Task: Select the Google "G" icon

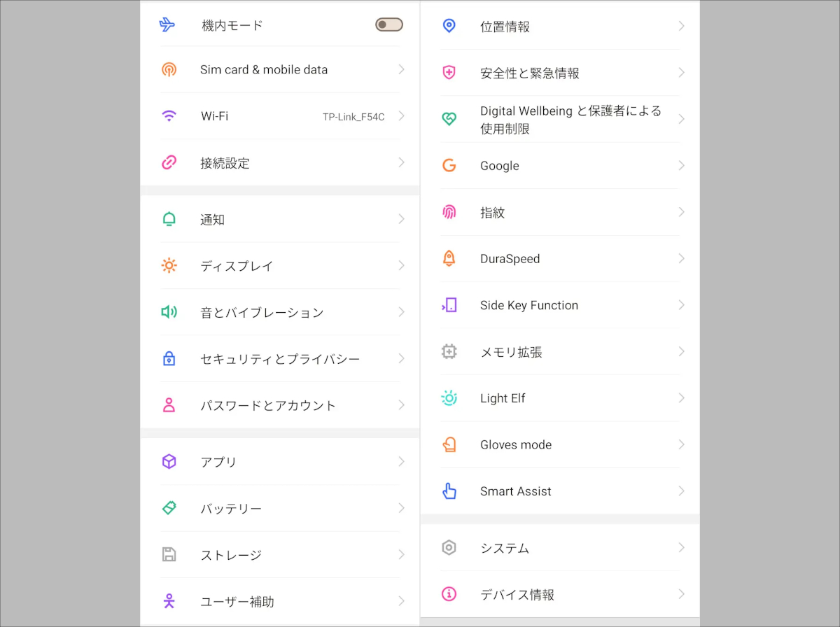Action: click(449, 165)
